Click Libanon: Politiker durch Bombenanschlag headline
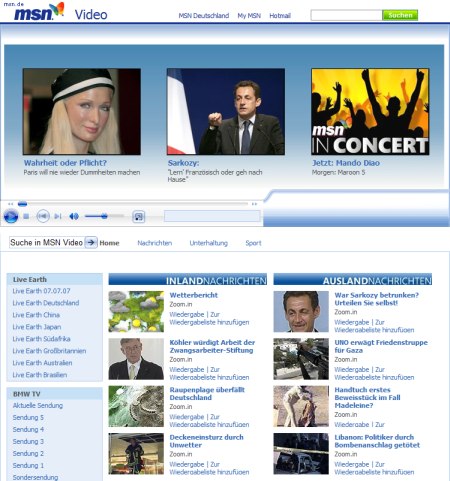Image resolution: width=450 pixels, height=481 pixels. pos(377,441)
